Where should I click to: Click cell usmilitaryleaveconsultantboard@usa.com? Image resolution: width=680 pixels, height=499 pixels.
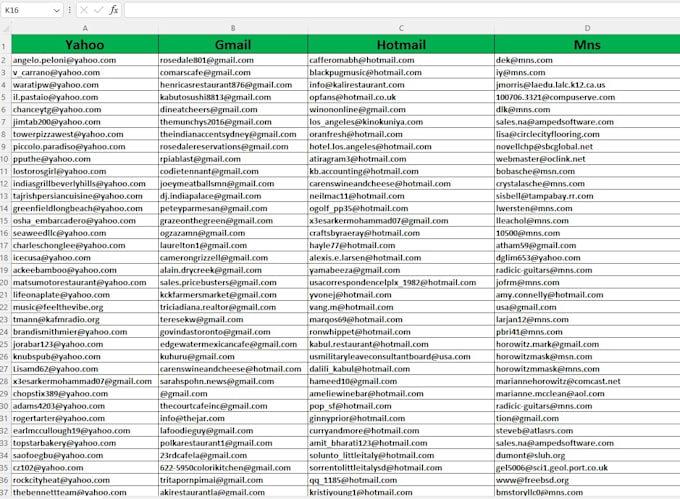pyautogui.click(x=401, y=357)
